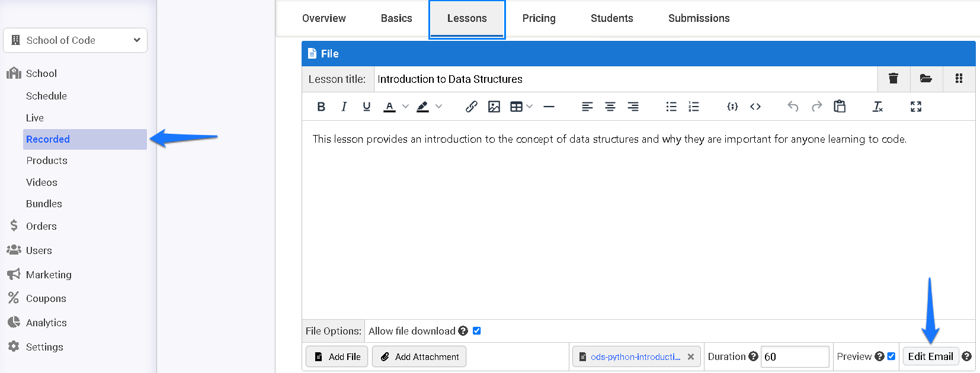Open font color dropdown arrow
Screen dimensions: 980x373
405,107
